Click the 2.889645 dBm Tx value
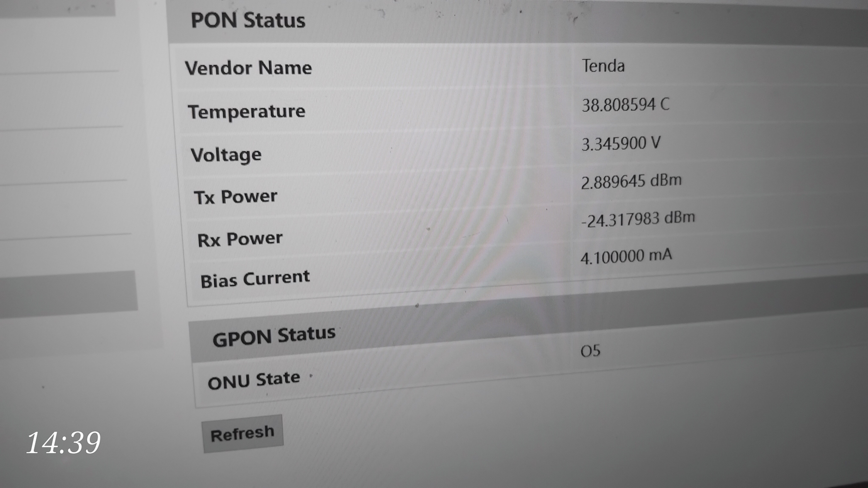Image resolution: width=868 pixels, height=488 pixels. (x=631, y=181)
